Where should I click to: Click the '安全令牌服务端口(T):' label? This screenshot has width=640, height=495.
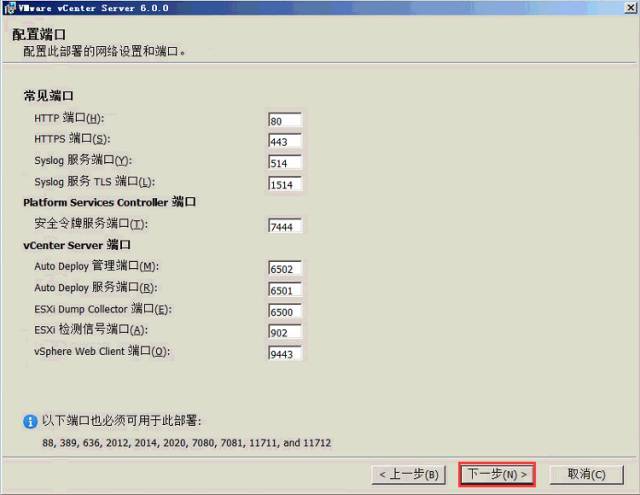(x=91, y=224)
